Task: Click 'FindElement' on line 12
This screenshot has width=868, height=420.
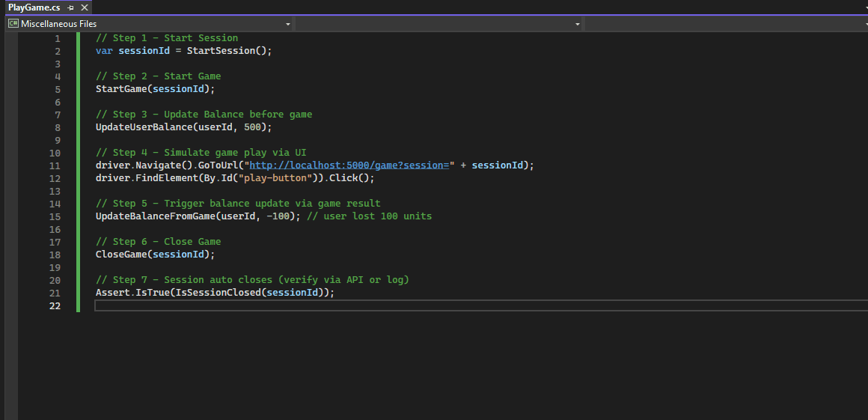Action: coord(167,178)
